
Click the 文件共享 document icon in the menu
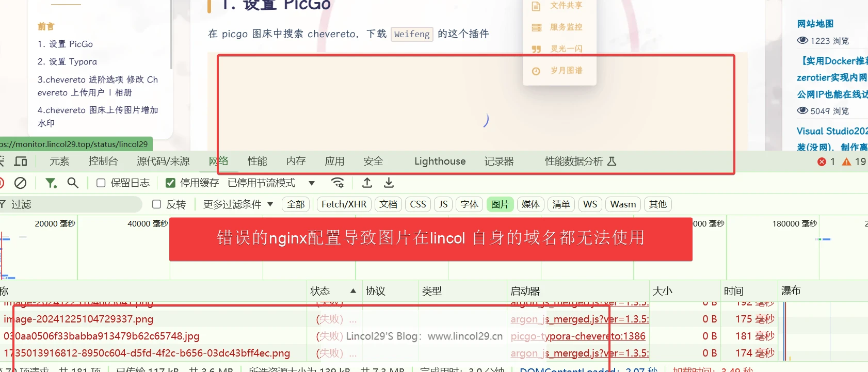click(x=536, y=6)
